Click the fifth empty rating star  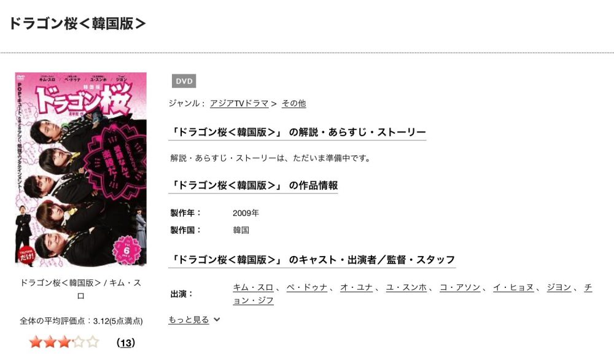[x=93, y=342]
